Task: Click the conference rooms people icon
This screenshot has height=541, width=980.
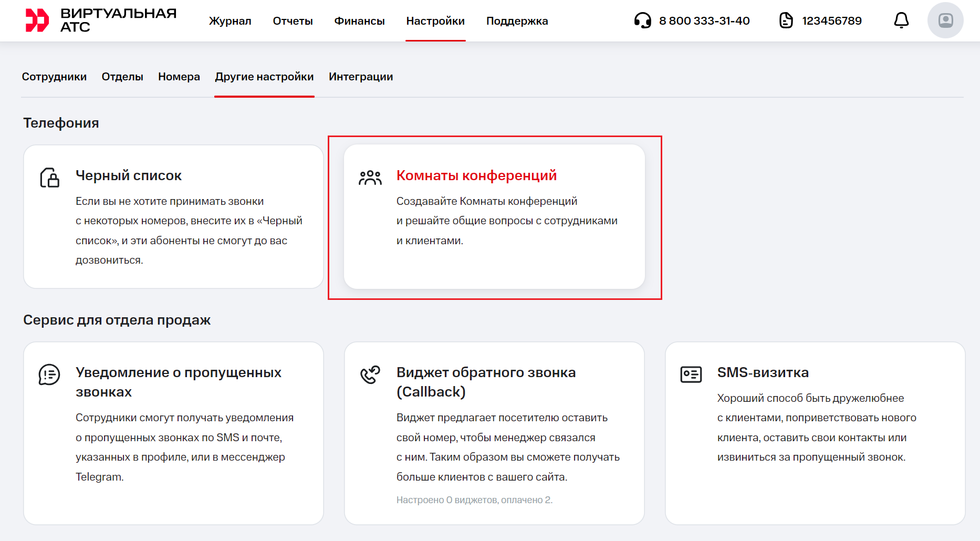Action: (370, 178)
